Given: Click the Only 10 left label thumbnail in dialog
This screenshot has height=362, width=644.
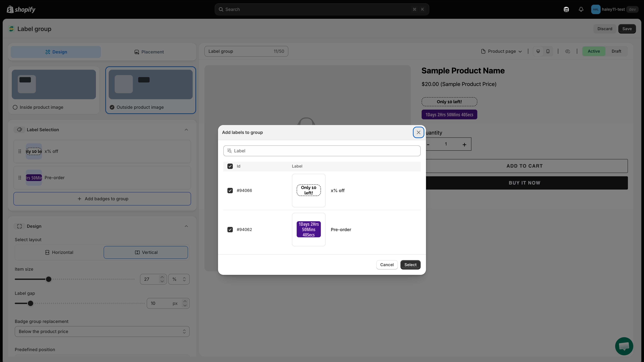Looking at the screenshot, I should coord(309,190).
